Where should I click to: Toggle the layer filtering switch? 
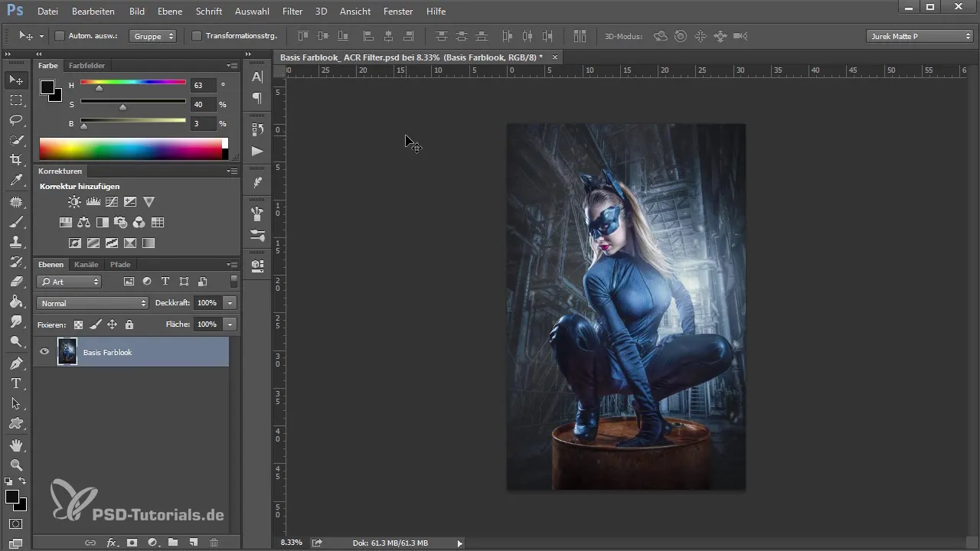point(234,282)
